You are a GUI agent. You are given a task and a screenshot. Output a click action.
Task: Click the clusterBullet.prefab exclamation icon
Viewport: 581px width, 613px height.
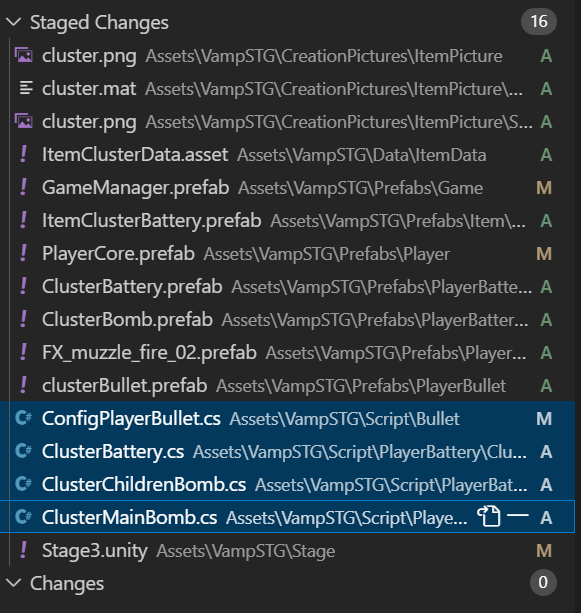click(x=23, y=385)
